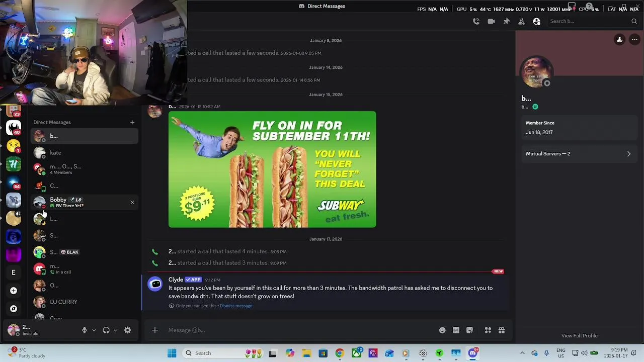The height and width of the screenshot is (362, 644).
Task: Open Discover servers compass
Action: [x=14, y=309]
